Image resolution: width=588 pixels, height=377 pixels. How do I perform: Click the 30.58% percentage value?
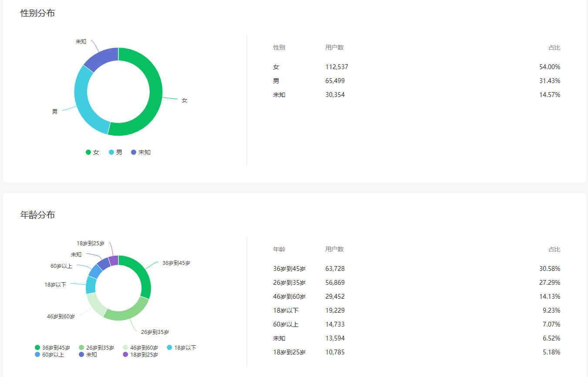(x=550, y=269)
